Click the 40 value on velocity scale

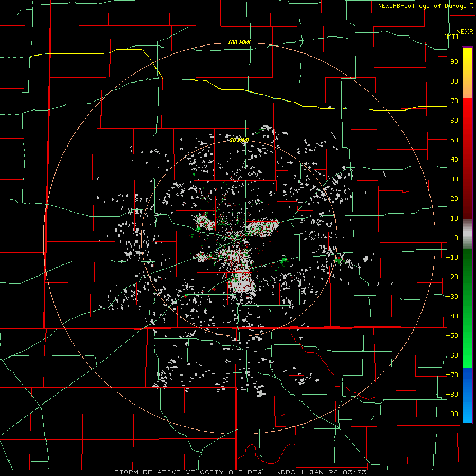click(454, 160)
